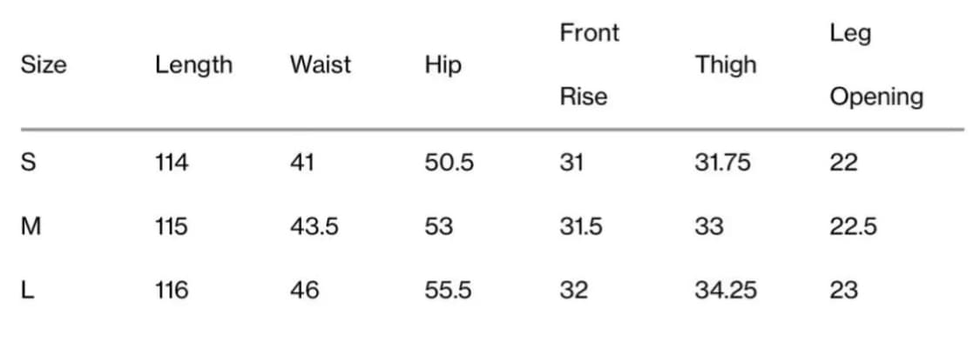Click the 114 length value
Image resolution: width=980 pixels, height=356 pixels.
[x=172, y=163]
